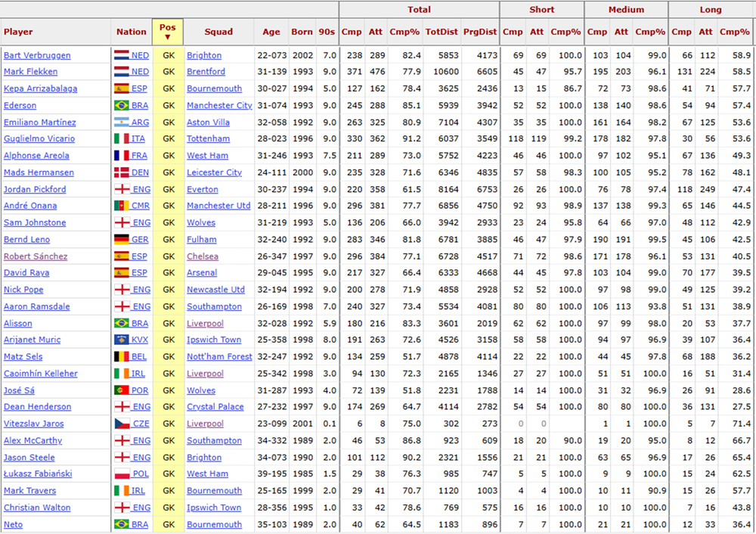Click the Czech flag for Vitezslav Jaros
756x534 pixels.
[x=122, y=424]
